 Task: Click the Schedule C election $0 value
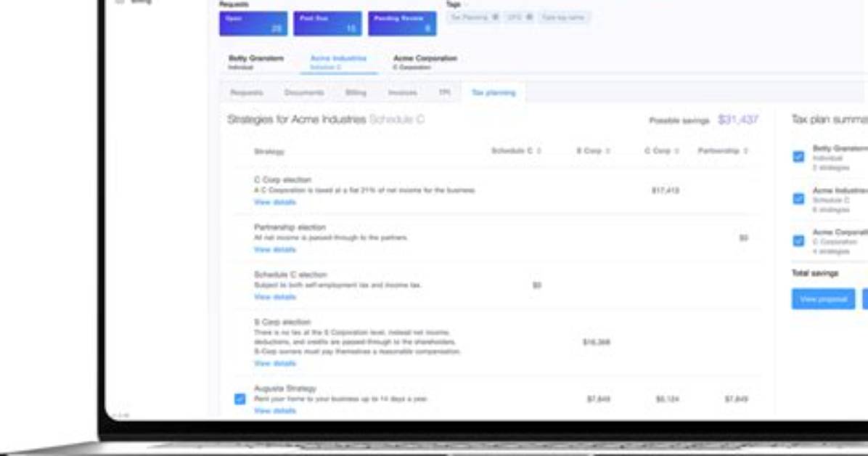pyautogui.click(x=536, y=285)
